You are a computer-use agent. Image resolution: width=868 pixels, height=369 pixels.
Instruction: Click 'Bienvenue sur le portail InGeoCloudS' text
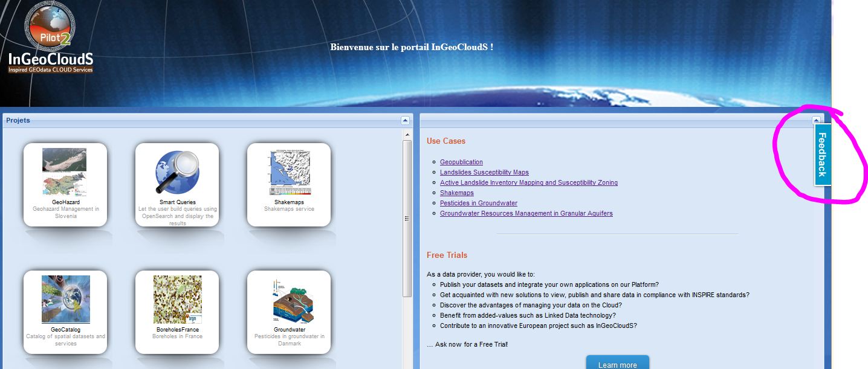point(412,47)
